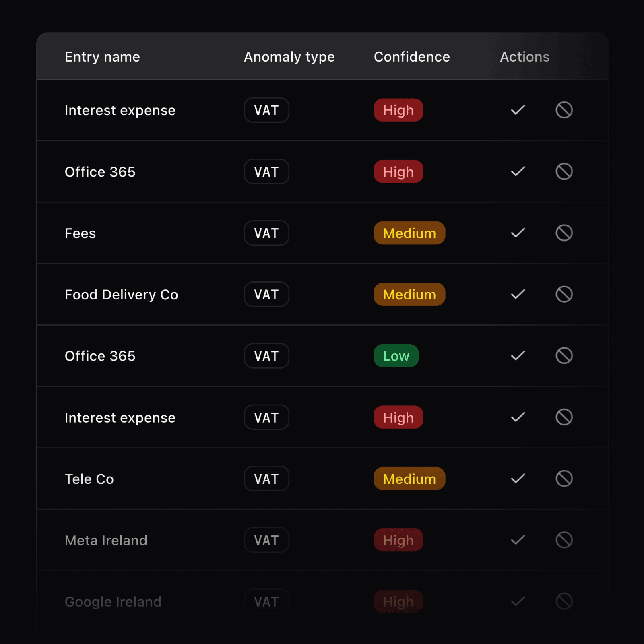Approve the Food Delivery Co anomaly
Screen dimensions: 644x644
click(517, 294)
